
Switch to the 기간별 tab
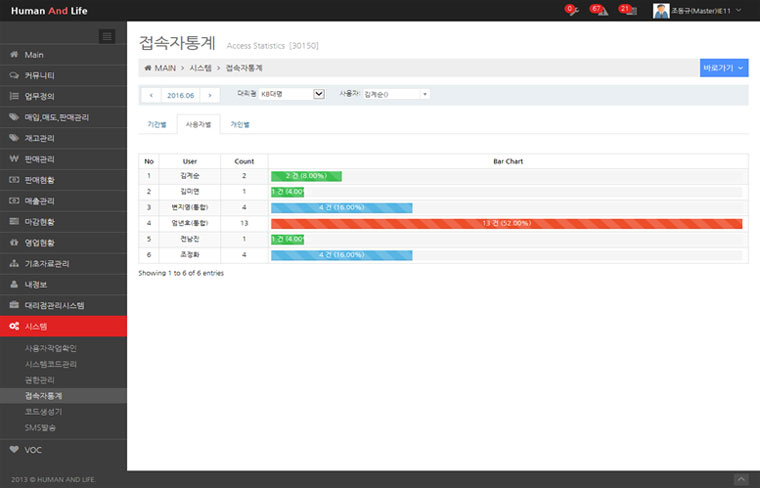[157, 125]
